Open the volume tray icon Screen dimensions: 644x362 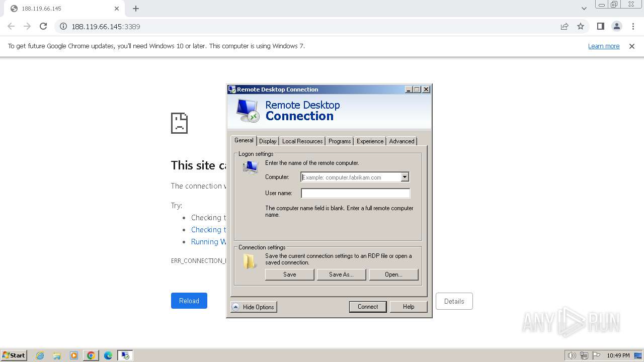[572, 355]
